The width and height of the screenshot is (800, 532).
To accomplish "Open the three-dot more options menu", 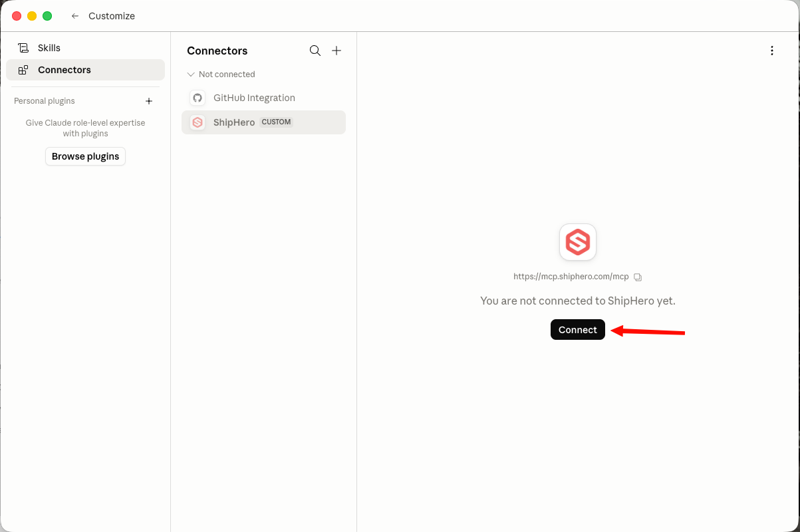I will click(771, 51).
